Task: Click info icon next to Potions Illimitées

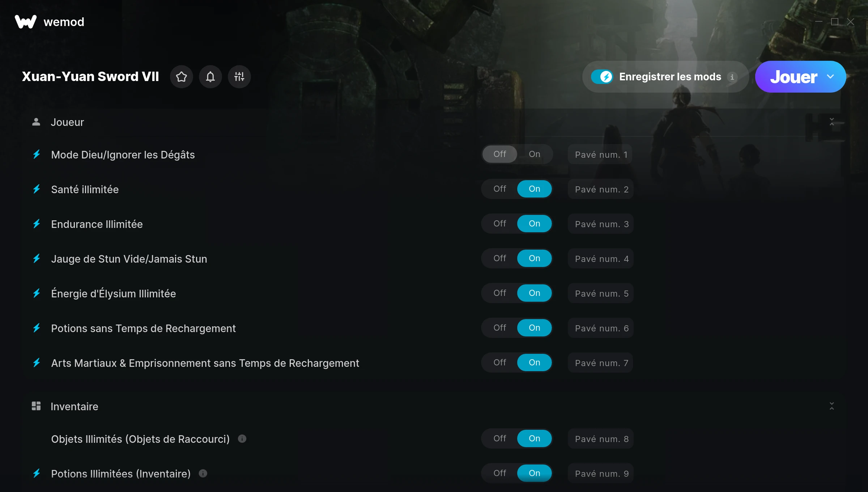Action: (x=203, y=474)
